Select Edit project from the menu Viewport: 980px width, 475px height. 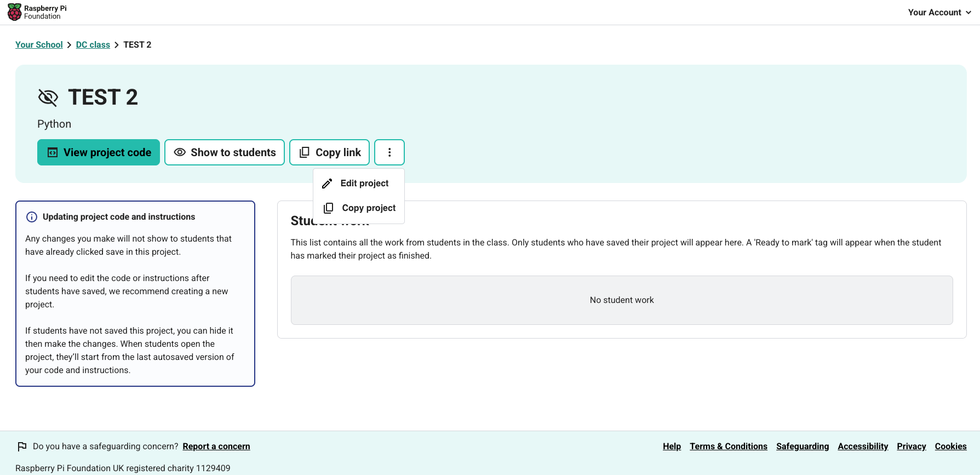364,184
